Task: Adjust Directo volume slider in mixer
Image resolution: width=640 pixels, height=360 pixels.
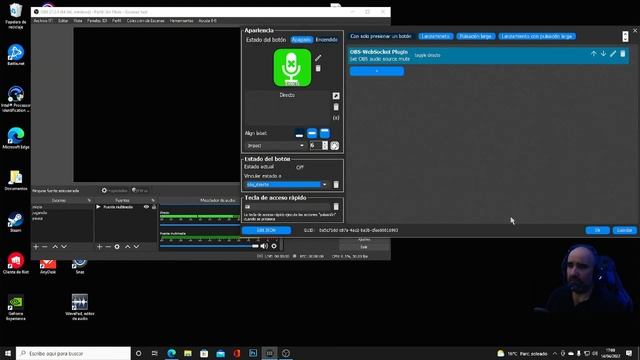Action: click(x=200, y=225)
